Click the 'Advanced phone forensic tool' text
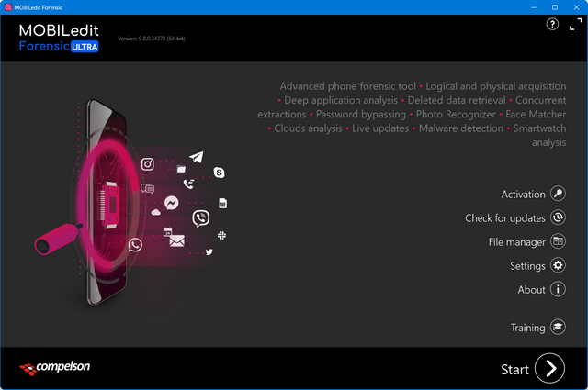Image resolution: width=588 pixels, height=390 pixels. [x=347, y=86]
